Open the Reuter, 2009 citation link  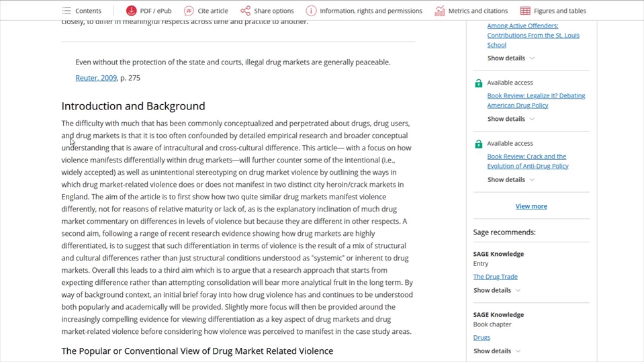coord(96,78)
